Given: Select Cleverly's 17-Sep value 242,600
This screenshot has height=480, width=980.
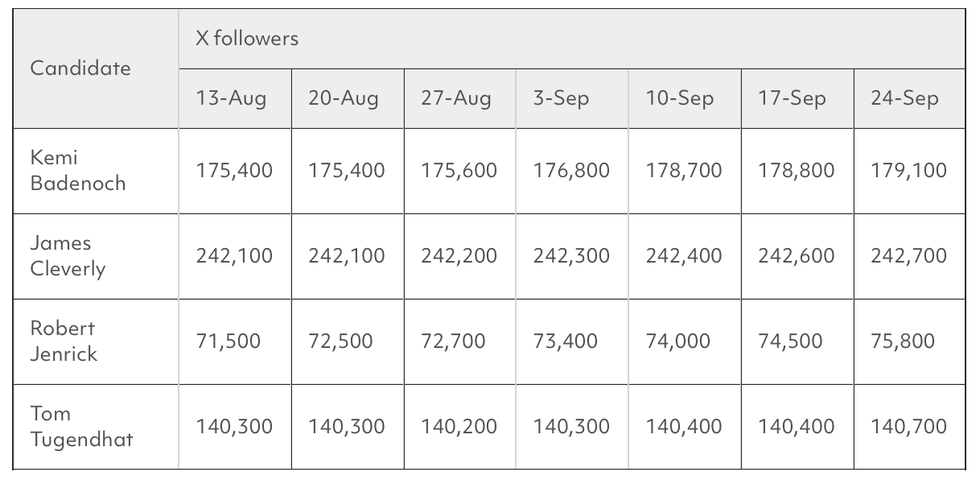Looking at the screenshot, I should pos(796,257).
